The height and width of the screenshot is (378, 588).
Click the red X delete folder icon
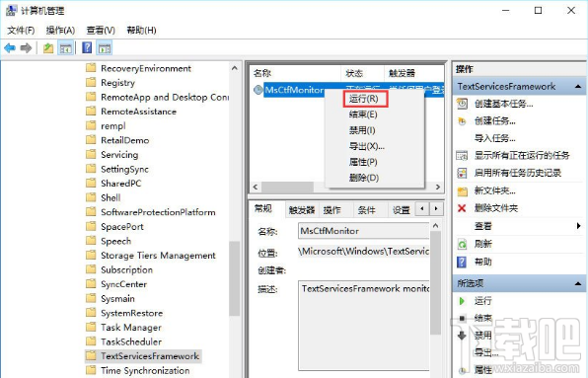(x=462, y=208)
